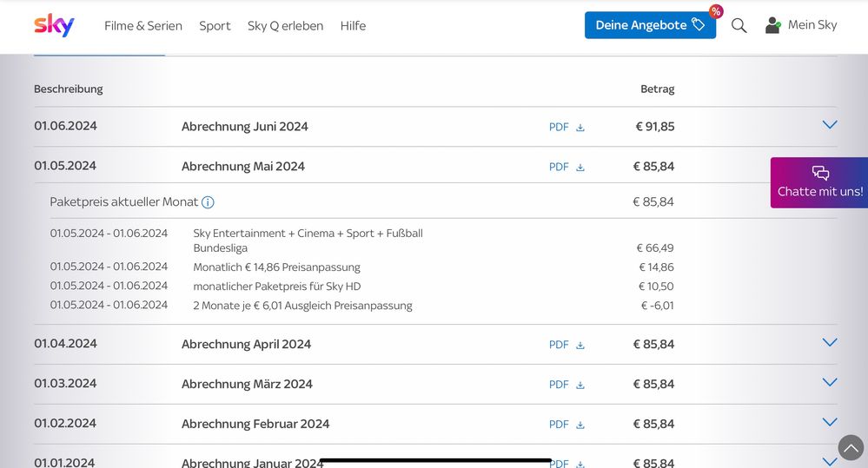Click the Deine Angebote button

tap(650, 25)
